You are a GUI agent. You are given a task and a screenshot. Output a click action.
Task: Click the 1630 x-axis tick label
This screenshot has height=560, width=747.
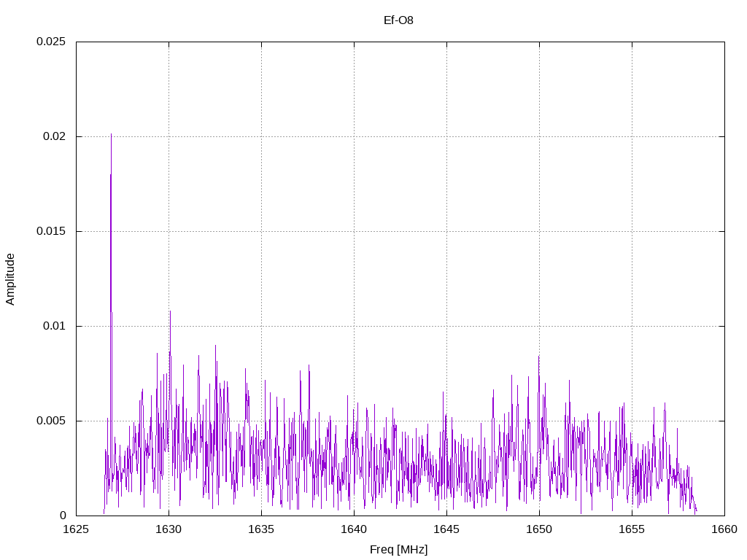169,529
